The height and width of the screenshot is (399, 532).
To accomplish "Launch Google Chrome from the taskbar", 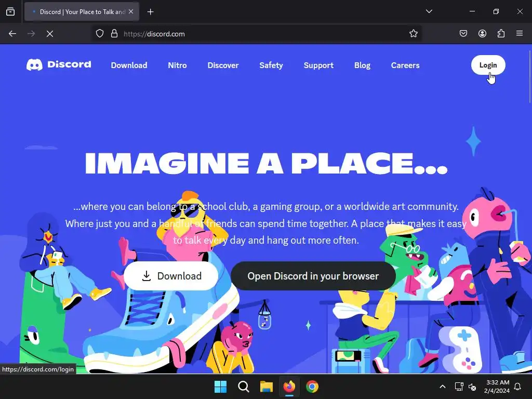I will [312, 387].
